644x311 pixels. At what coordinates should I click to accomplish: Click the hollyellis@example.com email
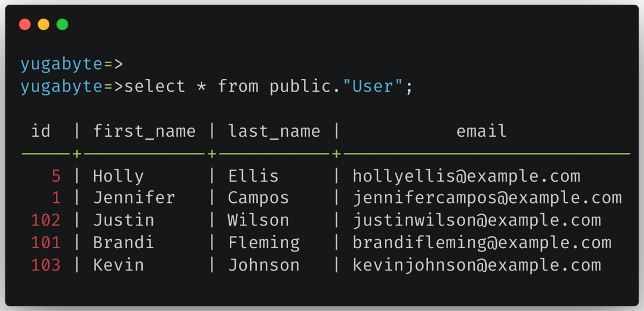pos(466,176)
